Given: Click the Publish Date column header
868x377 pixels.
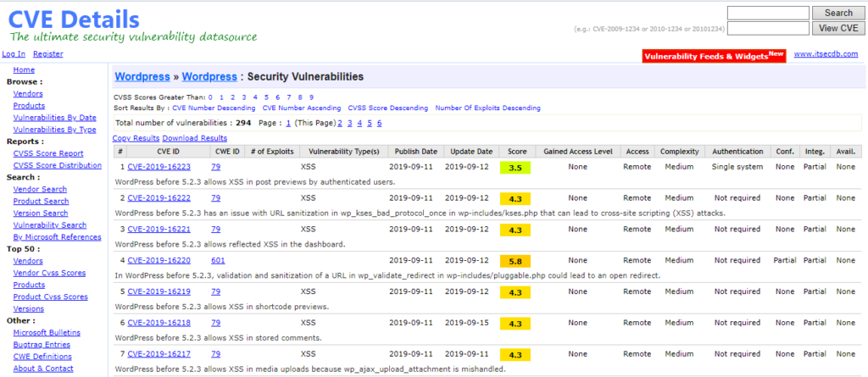Looking at the screenshot, I should tap(415, 151).
